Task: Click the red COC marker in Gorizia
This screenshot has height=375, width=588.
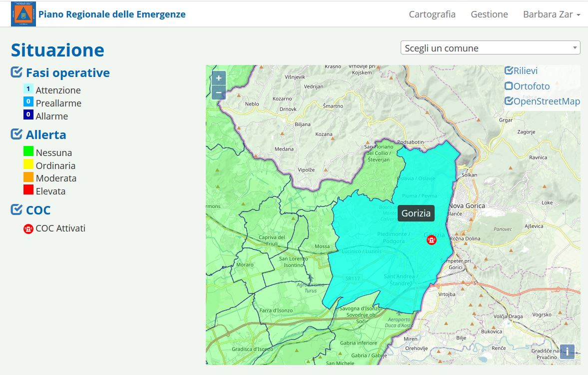Action: point(431,240)
